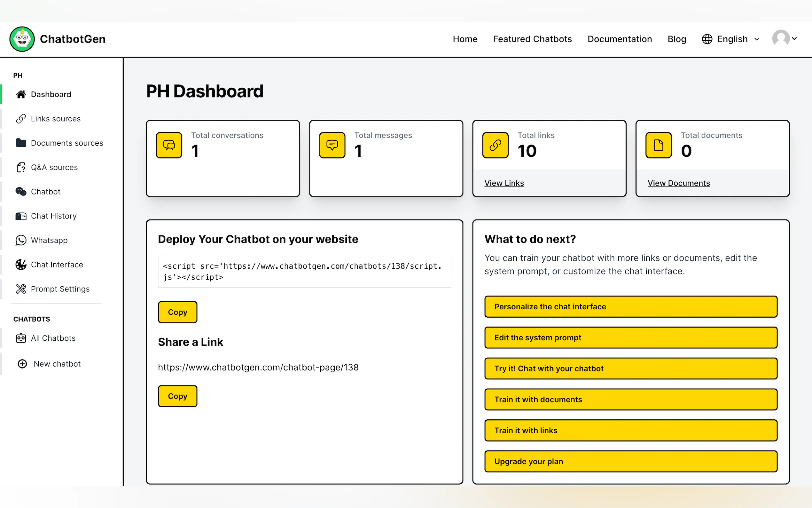The width and height of the screenshot is (812, 508).
Task: Open the Documentation nav item
Action: coord(619,39)
